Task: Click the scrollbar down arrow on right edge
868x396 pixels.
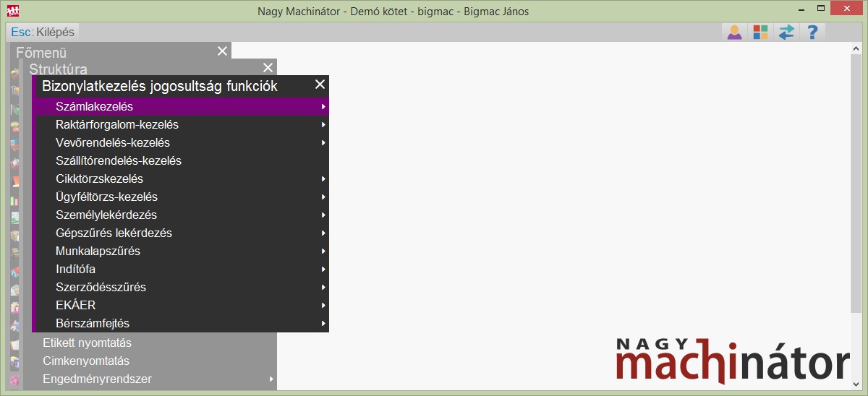Action: (856, 384)
